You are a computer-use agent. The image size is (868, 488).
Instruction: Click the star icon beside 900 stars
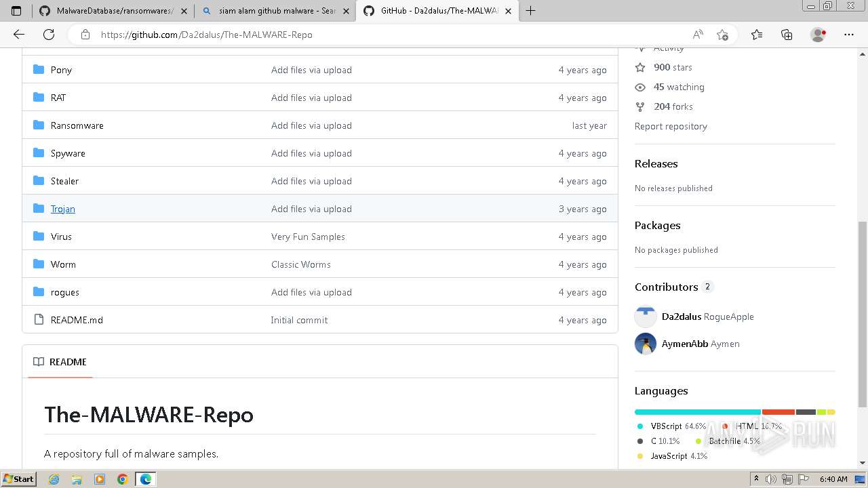click(x=640, y=67)
